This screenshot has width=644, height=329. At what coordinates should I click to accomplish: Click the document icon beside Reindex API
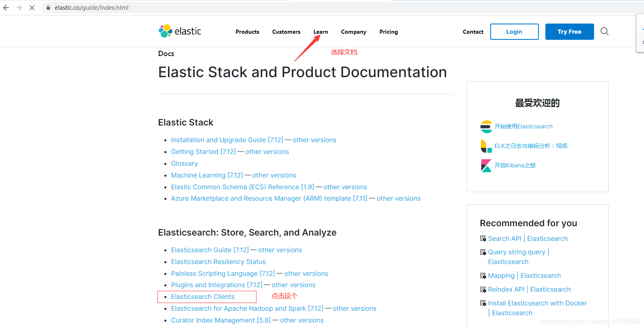click(483, 290)
